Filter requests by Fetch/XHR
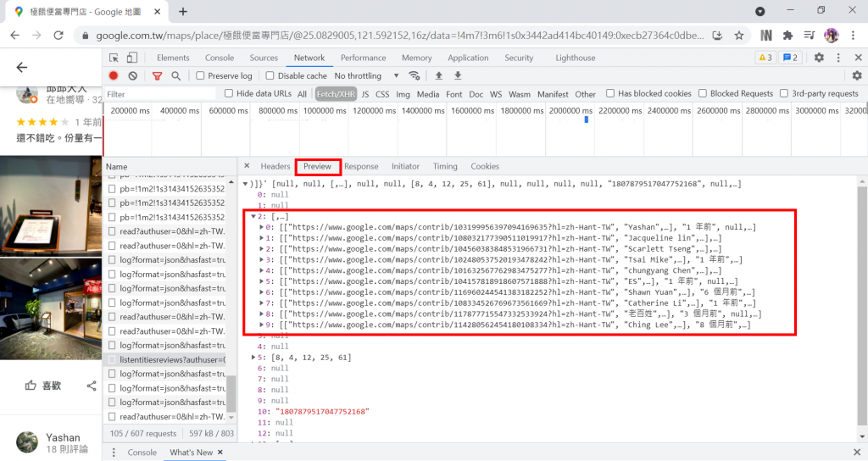The height and width of the screenshot is (461, 868). coord(336,94)
